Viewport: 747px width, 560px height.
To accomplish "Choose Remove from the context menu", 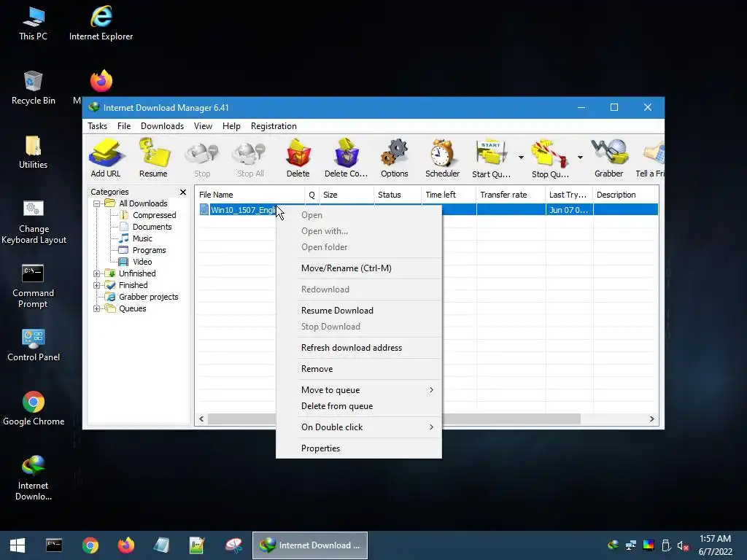I will pos(359,368).
